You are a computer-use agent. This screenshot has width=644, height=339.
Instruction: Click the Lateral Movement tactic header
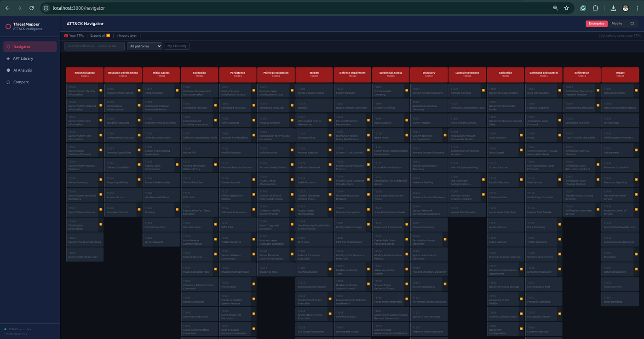(x=467, y=75)
